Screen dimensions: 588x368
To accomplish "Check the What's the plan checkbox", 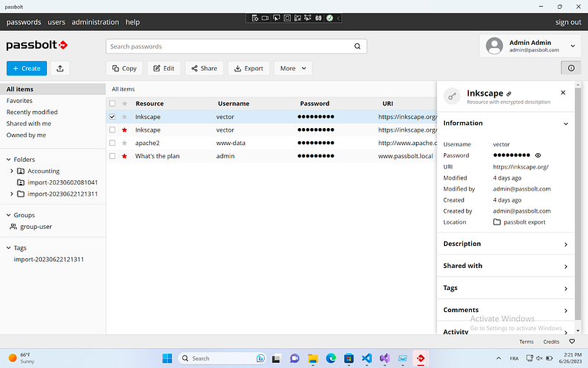I will 112,156.
